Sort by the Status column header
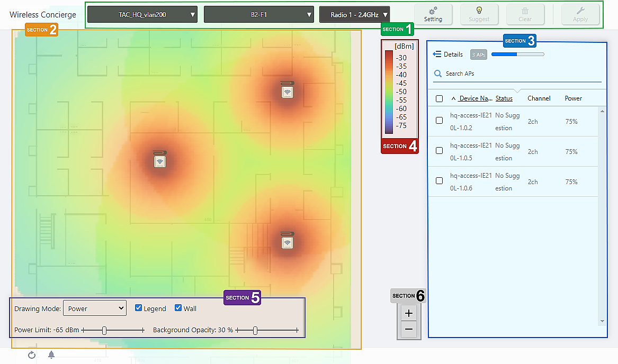618x364 pixels. [504, 98]
